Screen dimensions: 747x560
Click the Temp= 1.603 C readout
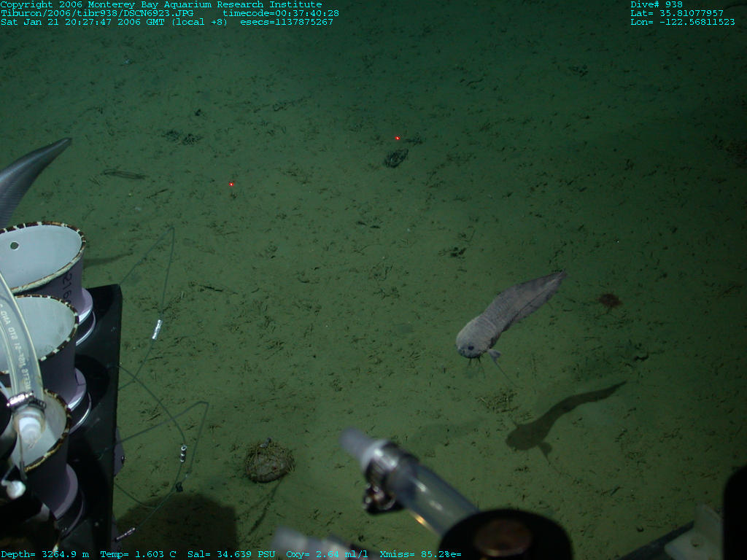point(138,554)
